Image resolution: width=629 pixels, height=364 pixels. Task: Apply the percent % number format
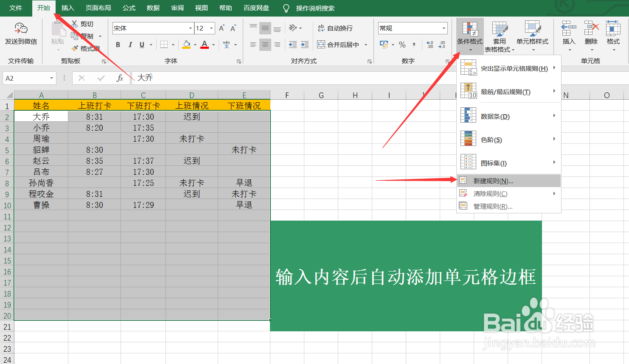402,44
